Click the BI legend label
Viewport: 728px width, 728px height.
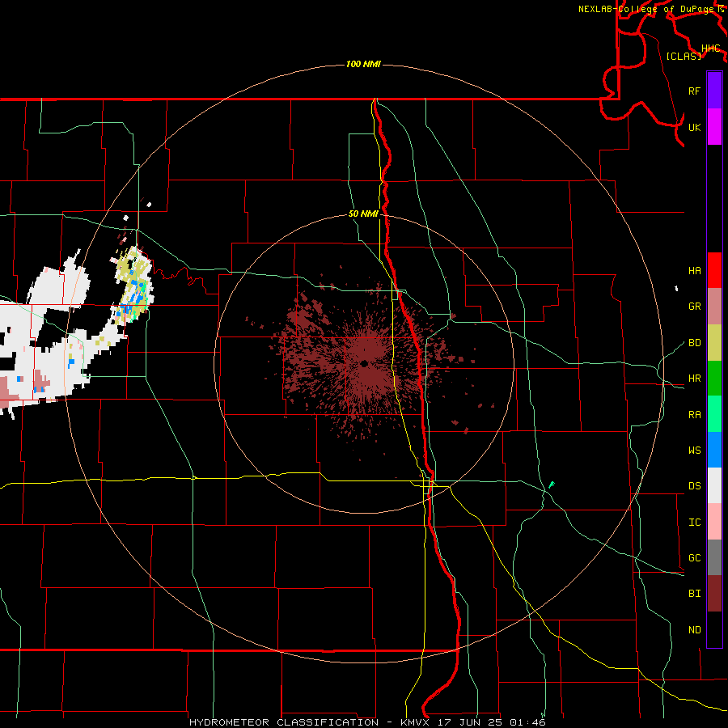[x=695, y=594]
